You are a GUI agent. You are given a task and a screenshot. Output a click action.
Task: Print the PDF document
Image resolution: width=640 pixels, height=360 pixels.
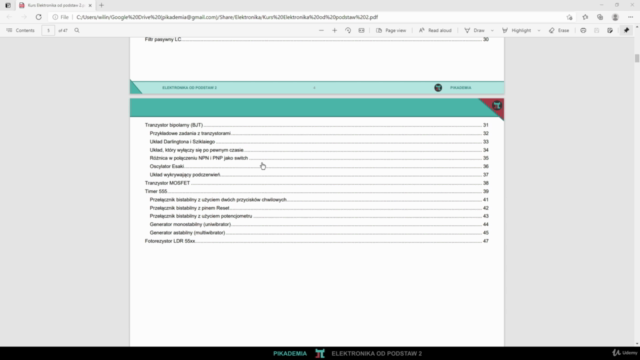(583, 31)
